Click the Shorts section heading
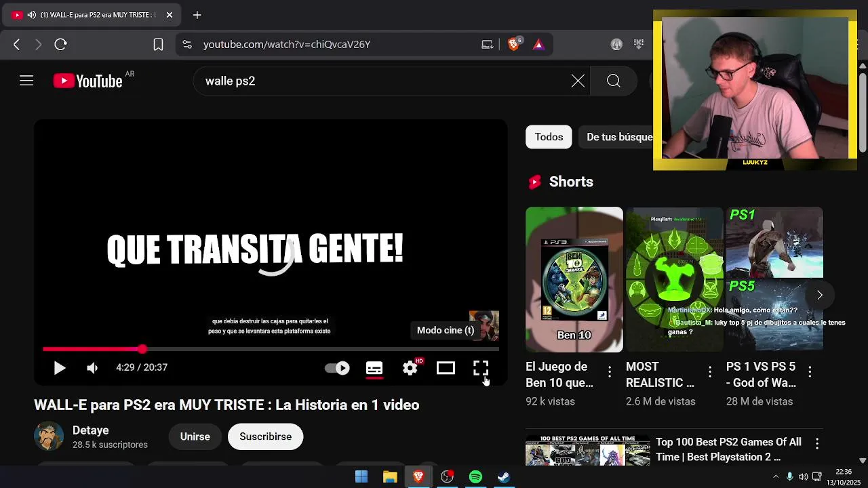Screen dimensions: 868x488 tap(571, 182)
